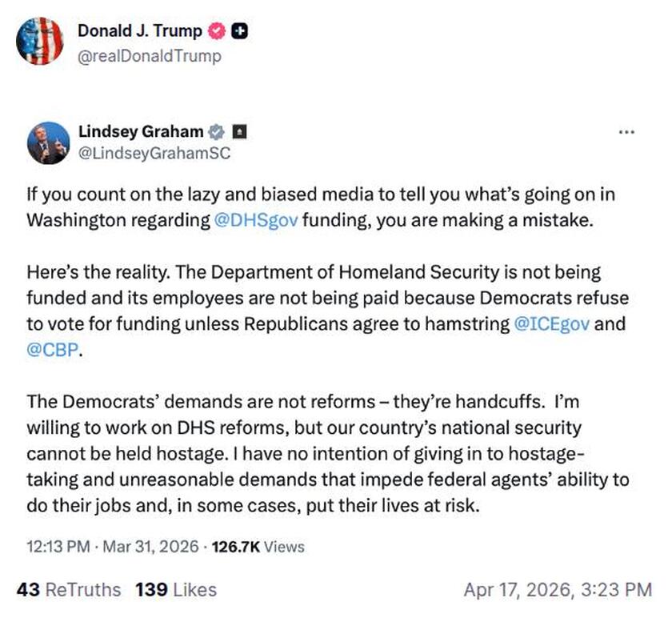The image size is (672, 618).
Task: Click the Lindsey Graham display name
Action: pyautogui.click(x=140, y=131)
